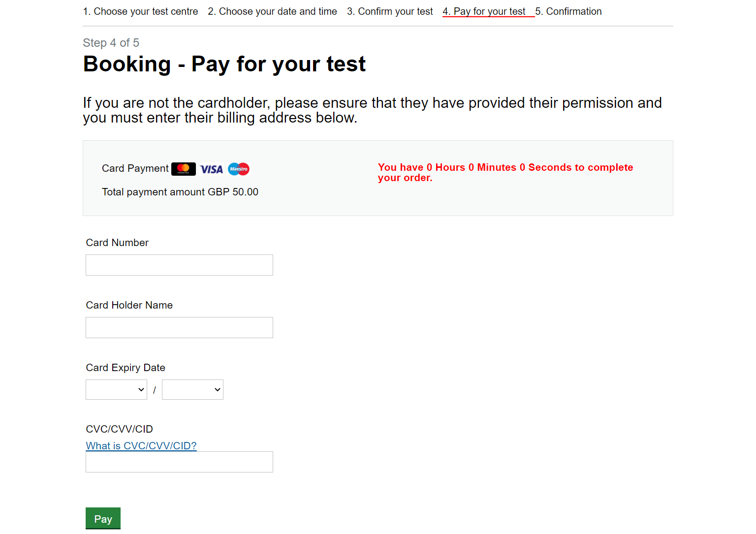The width and height of the screenshot is (756, 534).
Task: Click the Visa card logo
Action: (212, 169)
